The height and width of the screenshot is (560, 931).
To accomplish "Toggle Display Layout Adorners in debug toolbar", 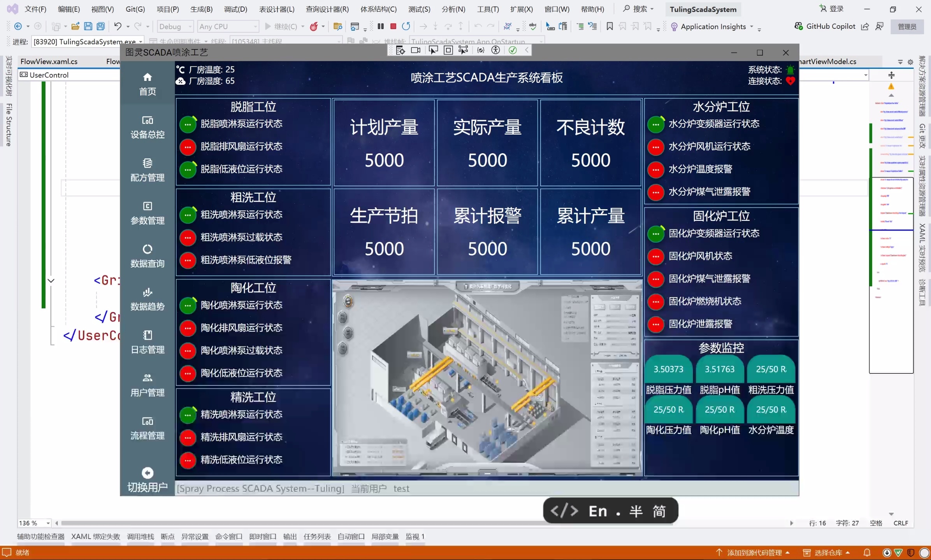I will [x=448, y=50].
